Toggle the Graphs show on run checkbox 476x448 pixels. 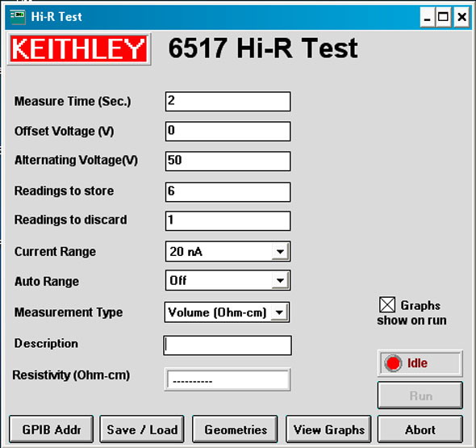(x=387, y=304)
